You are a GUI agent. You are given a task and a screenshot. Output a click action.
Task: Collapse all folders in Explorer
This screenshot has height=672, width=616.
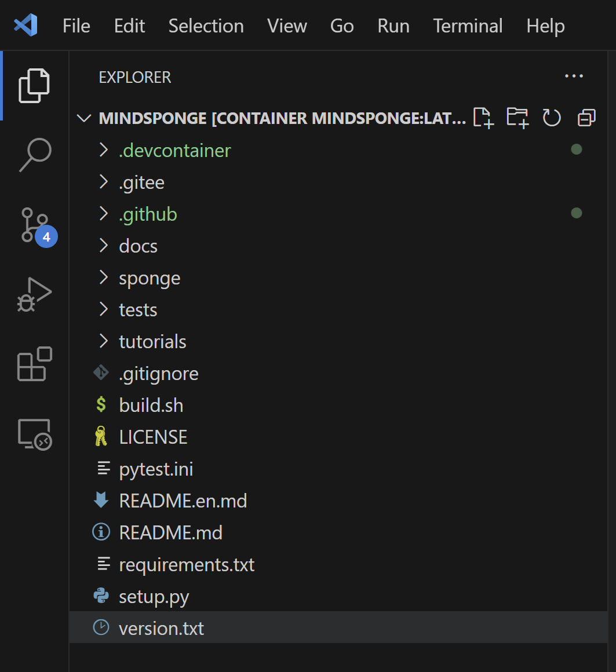pos(586,118)
